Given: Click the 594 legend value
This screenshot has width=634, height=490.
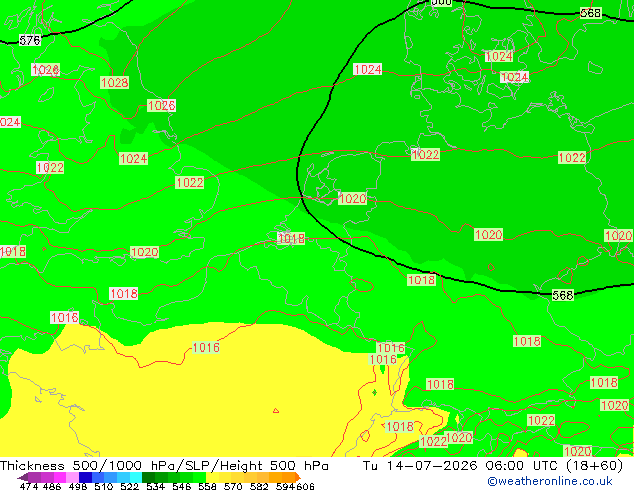Looking at the screenshot, I should click(285, 486).
